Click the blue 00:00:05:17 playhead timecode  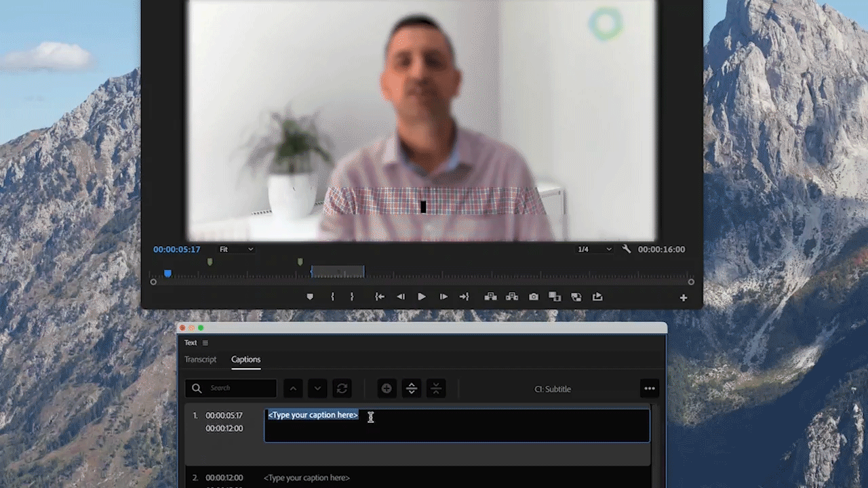176,249
